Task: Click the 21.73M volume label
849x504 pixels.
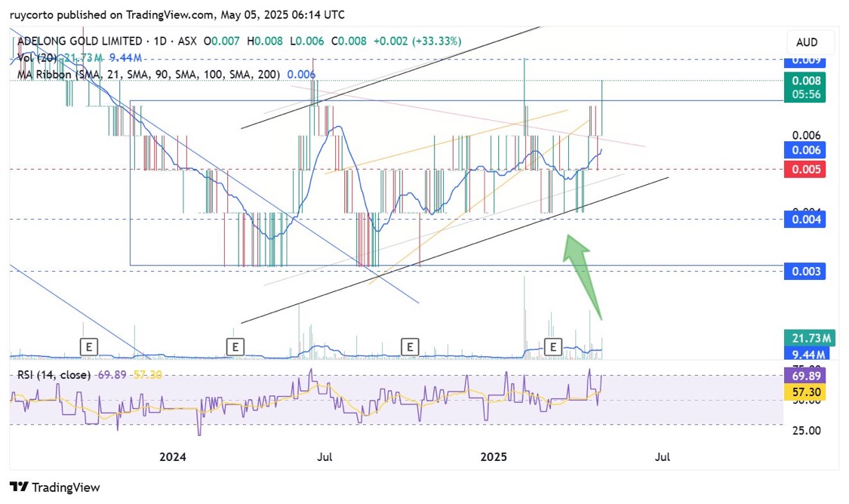Action: pos(810,338)
